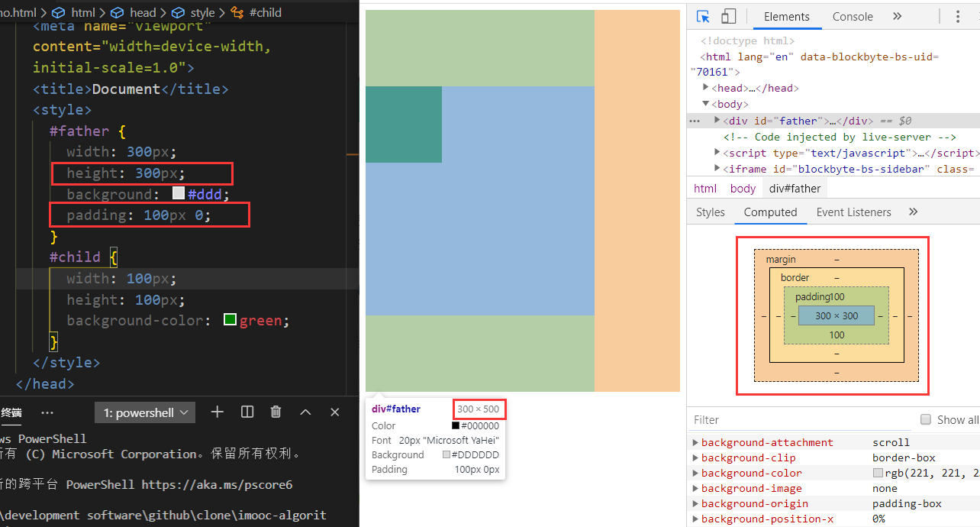The height and width of the screenshot is (527, 980).
Task: Click body in DevTools breadcrumb
Action: tap(742, 188)
